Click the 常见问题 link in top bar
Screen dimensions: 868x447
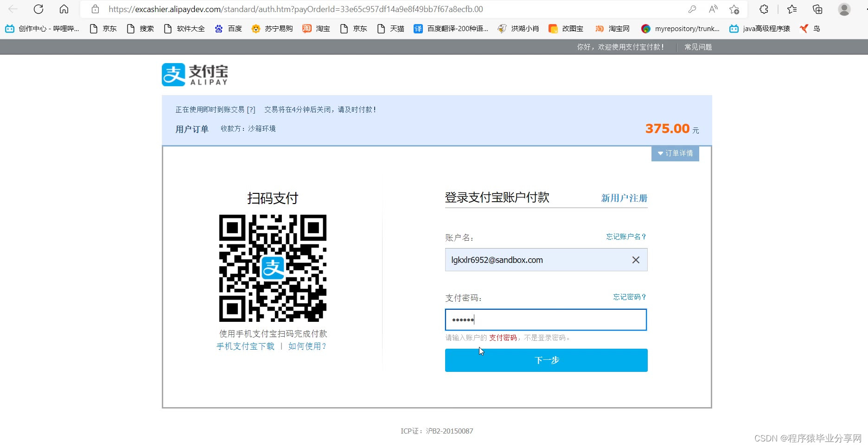tap(698, 47)
